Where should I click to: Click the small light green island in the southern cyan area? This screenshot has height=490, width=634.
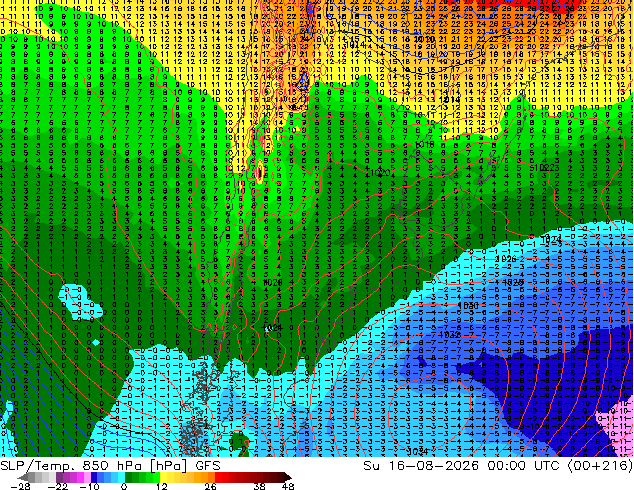[x=239, y=440]
